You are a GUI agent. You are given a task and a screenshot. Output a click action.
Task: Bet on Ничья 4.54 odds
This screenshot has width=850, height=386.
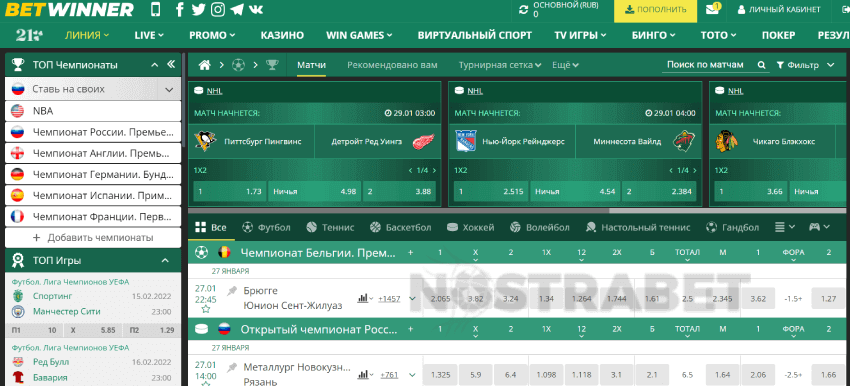click(x=575, y=191)
